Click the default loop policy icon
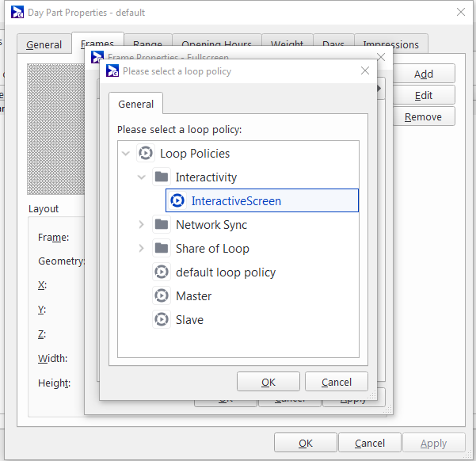476x461 pixels. [162, 272]
